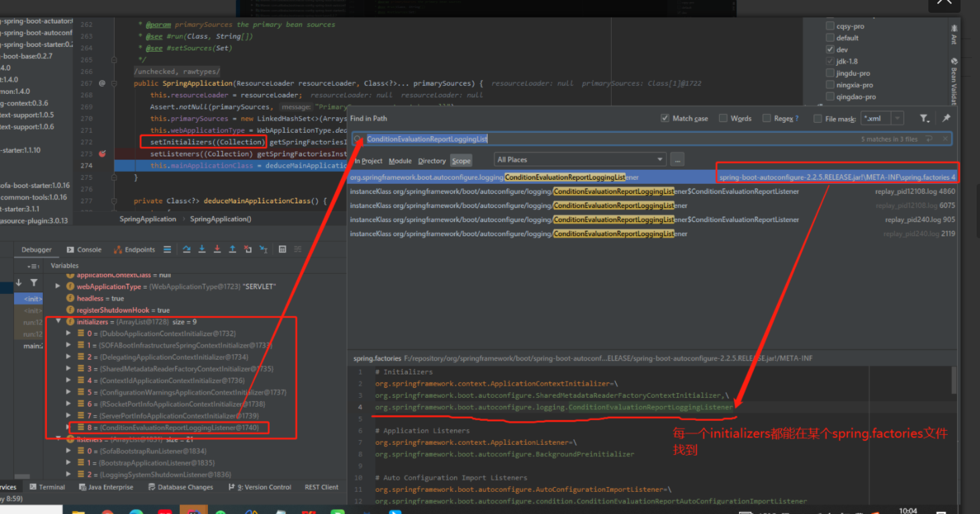
Task: Click the Drop Frame icon
Action: [x=248, y=249]
